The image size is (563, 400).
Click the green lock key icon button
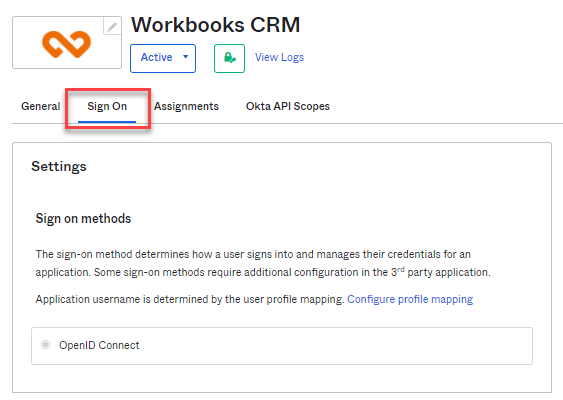[x=229, y=58]
